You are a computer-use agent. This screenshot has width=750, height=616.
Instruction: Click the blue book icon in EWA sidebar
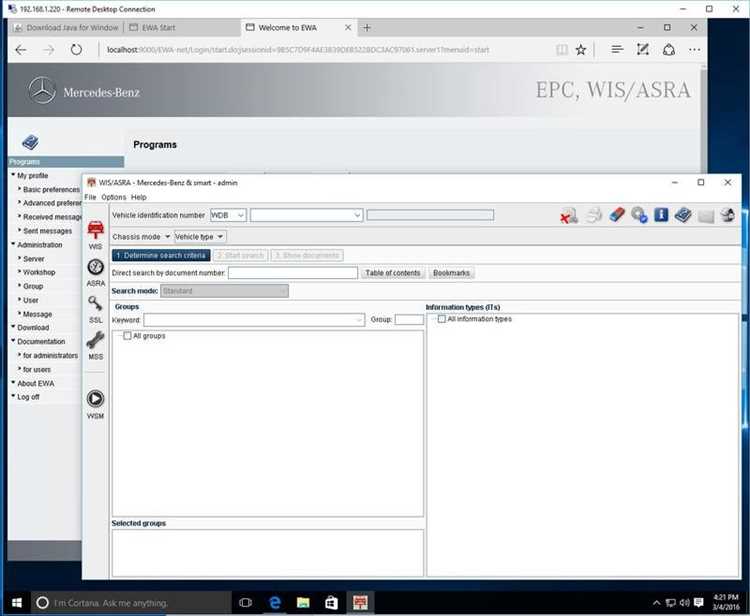pyautogui.click(x=30, y=142)
